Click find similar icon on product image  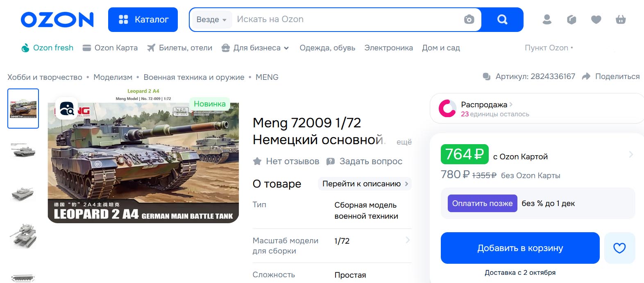[x=66, y=108]
